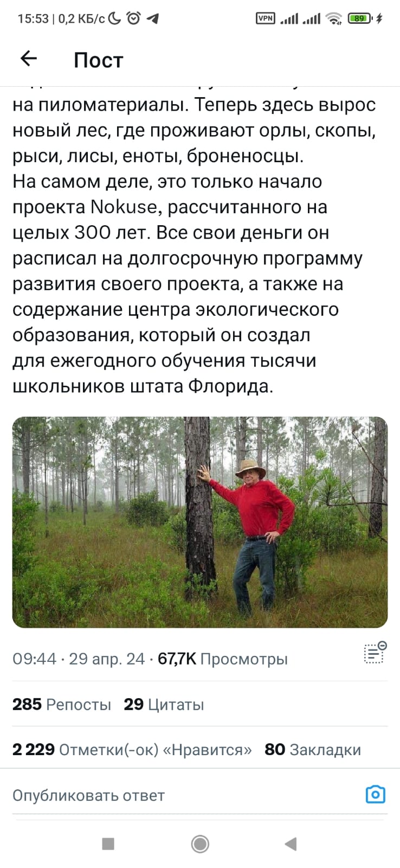Tap the 09:44 · 29 апр. 24 timestamp
The width and height of the screenshot is (400, 868).
click(79, 659)
